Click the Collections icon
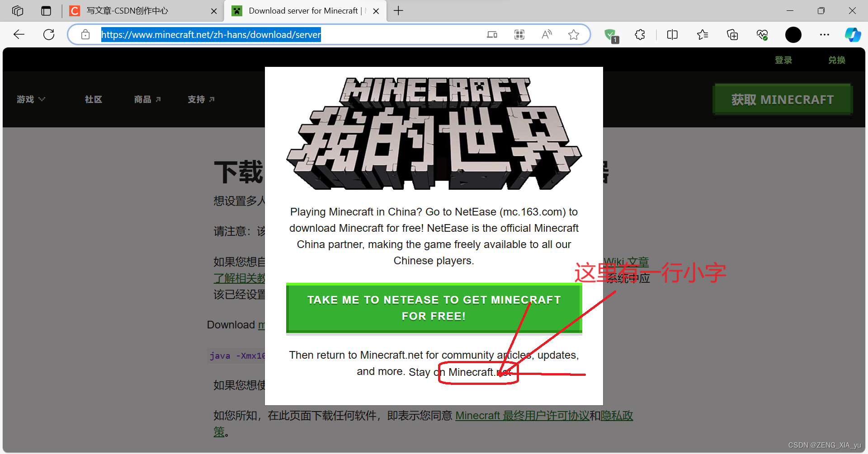Screen dimensions: 868x454 732,34
